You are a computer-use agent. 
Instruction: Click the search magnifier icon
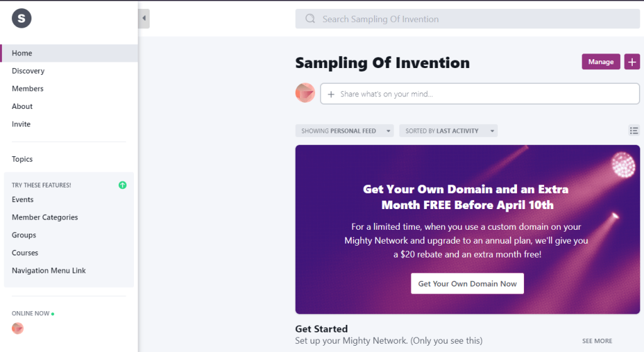coord(310,19)
